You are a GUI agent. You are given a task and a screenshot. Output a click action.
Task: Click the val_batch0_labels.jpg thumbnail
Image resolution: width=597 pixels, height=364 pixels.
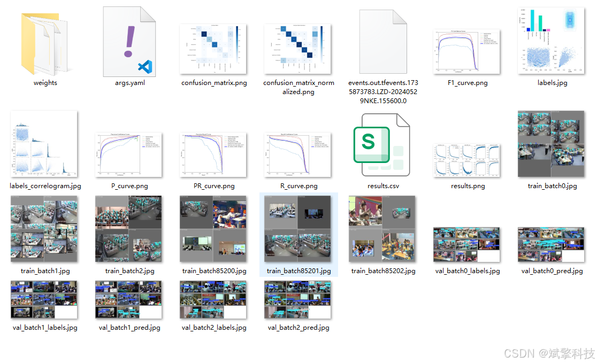click(466, 245)
